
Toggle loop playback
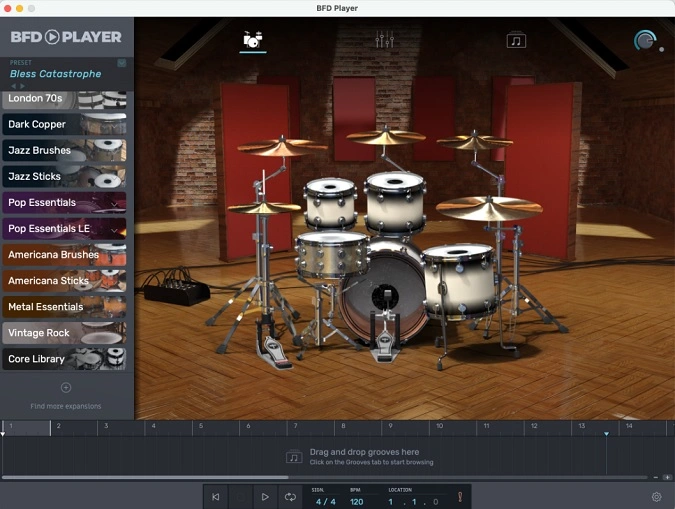(290, 497)
